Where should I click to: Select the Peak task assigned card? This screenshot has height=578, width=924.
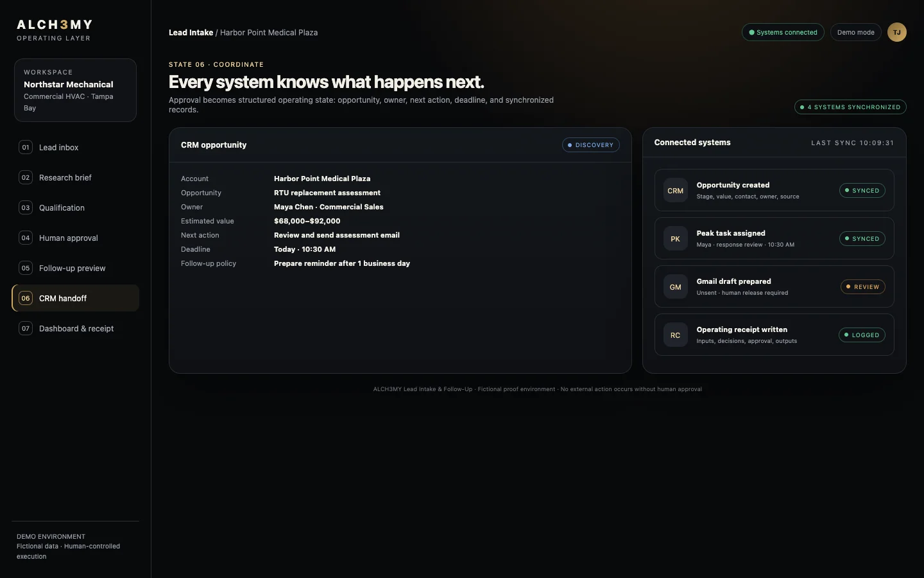774,238
